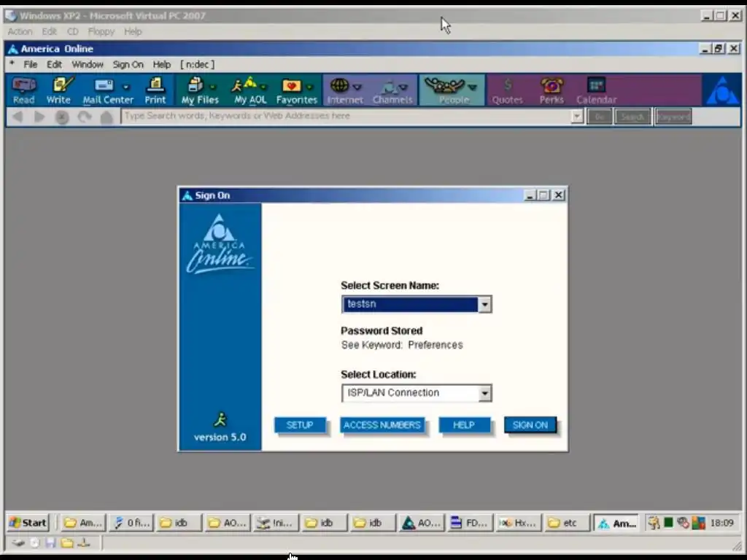This screenshot has width=747, height=560.
Task: Open the AOL File menu
Action: coord(31,64)
